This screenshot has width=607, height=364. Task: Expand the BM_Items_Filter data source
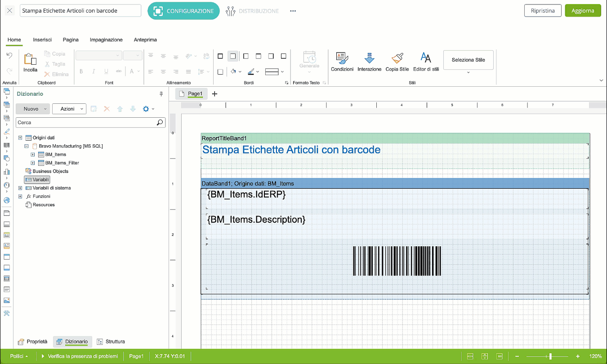click(x=33, y=163)
